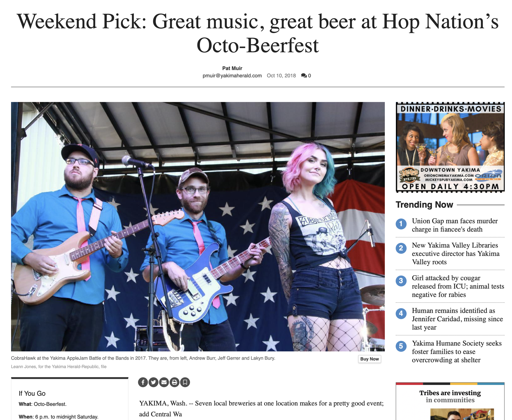Open comments via speech bubble icon
Screen dimensions: 512x420
[x=304, y=75]
